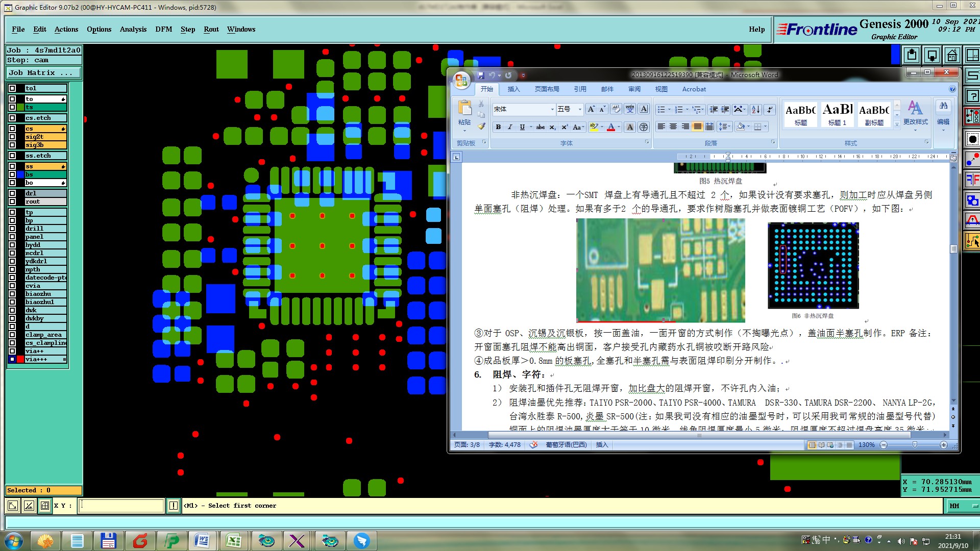The image size is (980, 551).
Task: Click inside the X Y coordinate field
Action: [x=121, y=506]
